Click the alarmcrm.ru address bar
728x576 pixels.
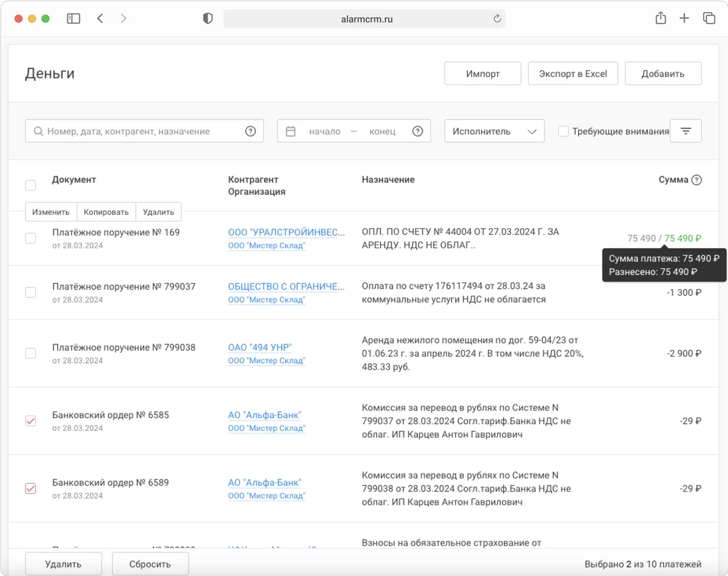364,19
